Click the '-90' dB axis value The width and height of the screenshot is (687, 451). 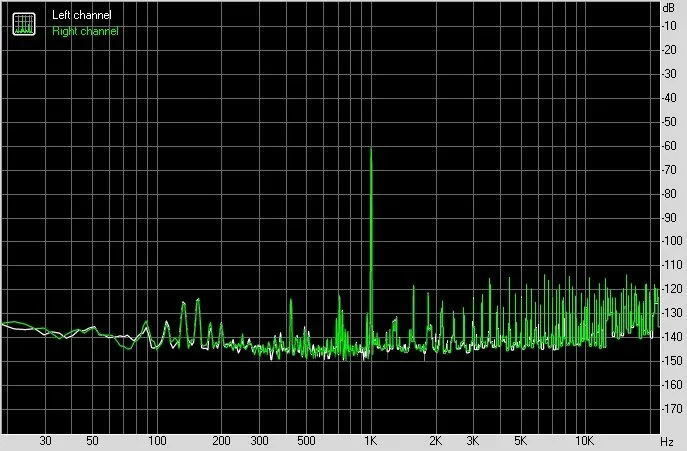(669, 217)
